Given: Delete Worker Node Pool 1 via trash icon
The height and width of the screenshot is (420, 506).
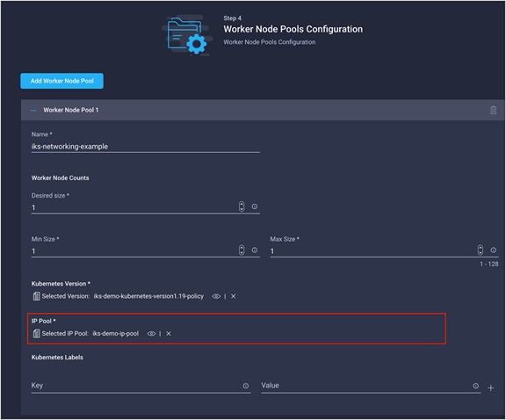Looking at the screenshot, I should click(x=493, y=110).
